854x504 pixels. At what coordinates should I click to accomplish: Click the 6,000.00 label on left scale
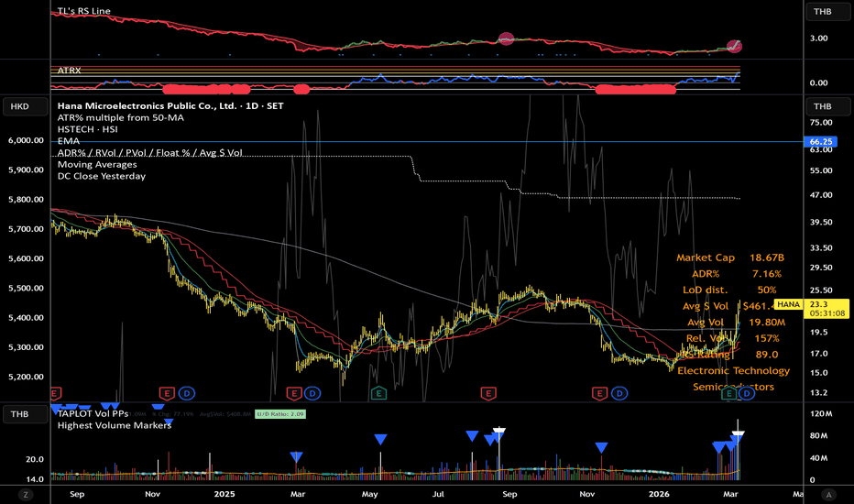point(26,140)
